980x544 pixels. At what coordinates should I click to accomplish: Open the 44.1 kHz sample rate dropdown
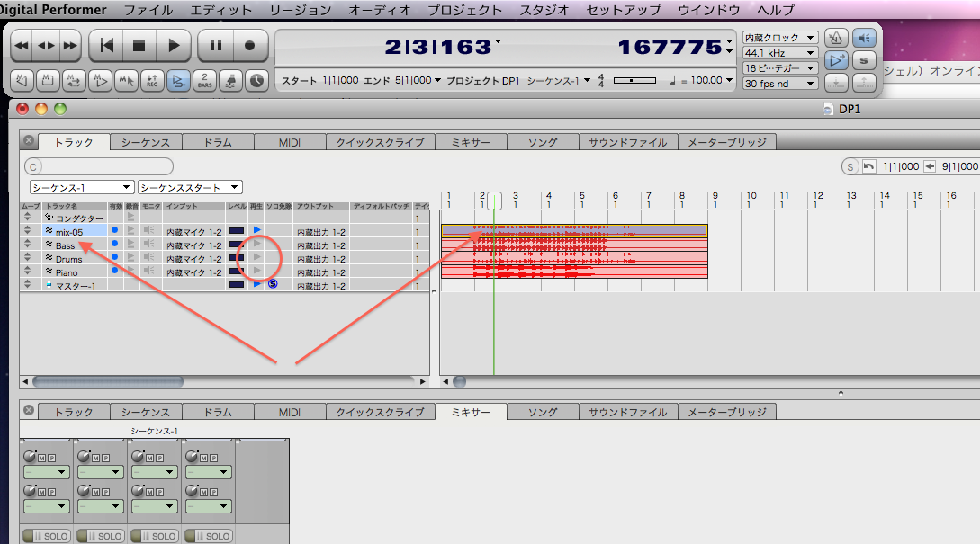(779, 53)
